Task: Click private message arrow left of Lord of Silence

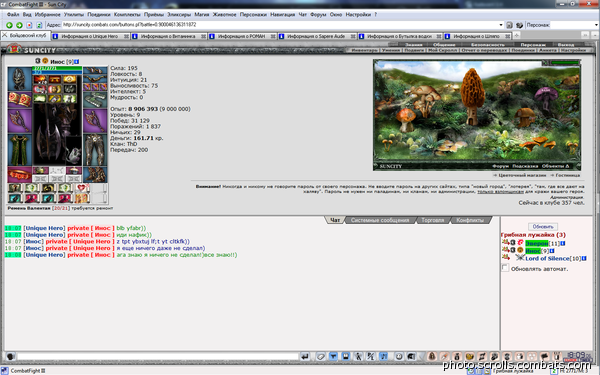Action: [505, 258]
